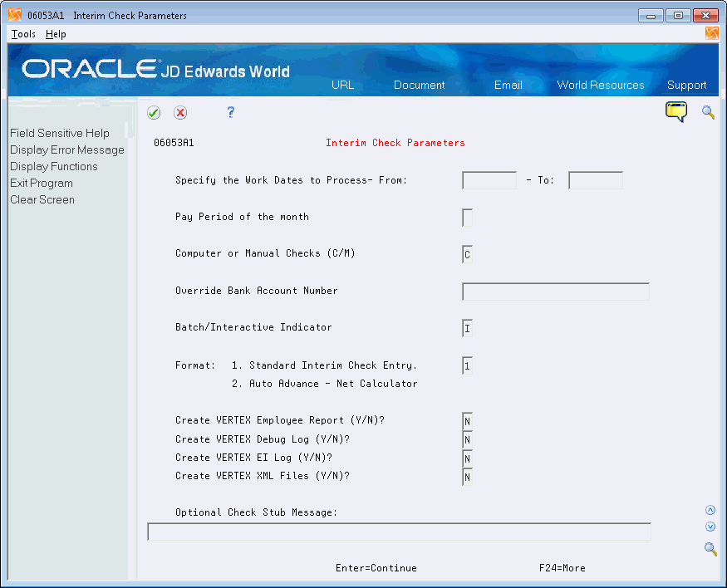The height and width of the screenshot is (588, 727).
Task: Click Field Sensitive Help link
Action: pos(60,133)
